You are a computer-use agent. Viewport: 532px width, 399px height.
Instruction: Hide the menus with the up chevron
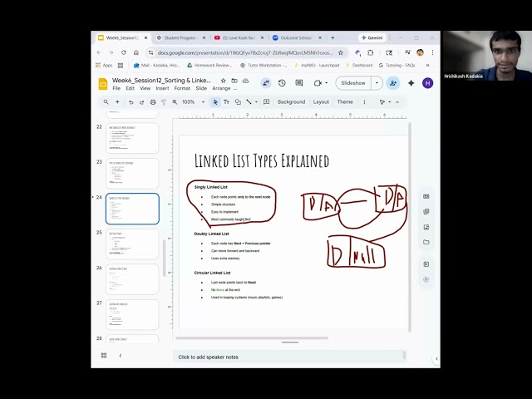coord(397,102)
